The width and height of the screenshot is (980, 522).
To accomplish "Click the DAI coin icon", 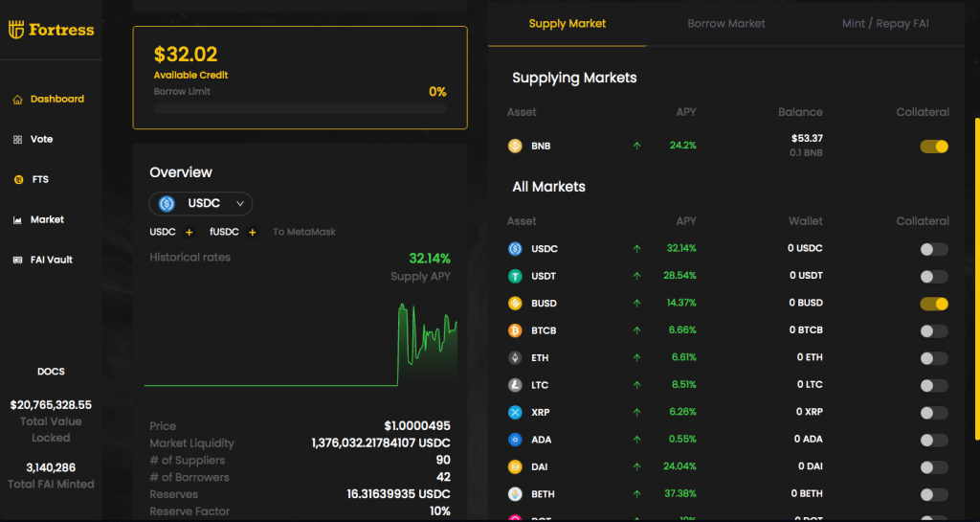I will pos(515,466).
